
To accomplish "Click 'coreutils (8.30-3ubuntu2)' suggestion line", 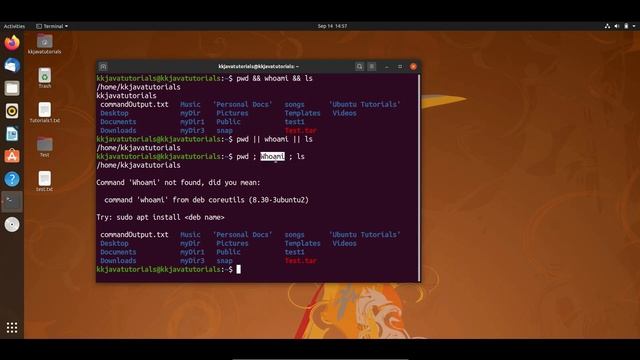I will 207,200.
